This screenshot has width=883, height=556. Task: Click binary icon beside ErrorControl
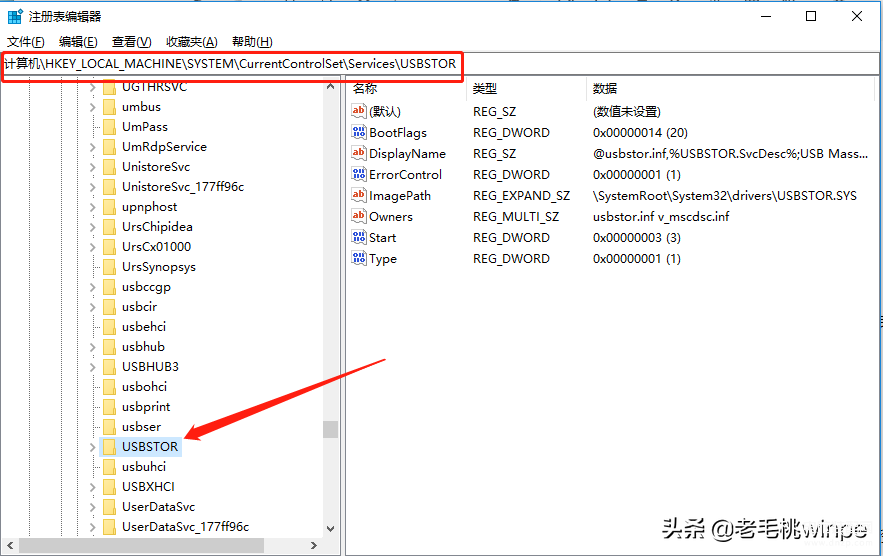point(359,174)
